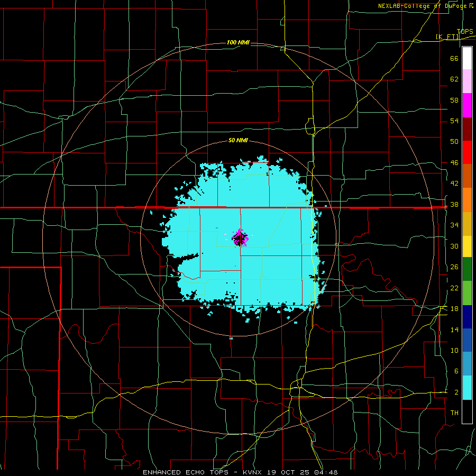This screenshot has width=476, height=476.
Task: Click the "46" legend value
Action: (x=454, y=163)
